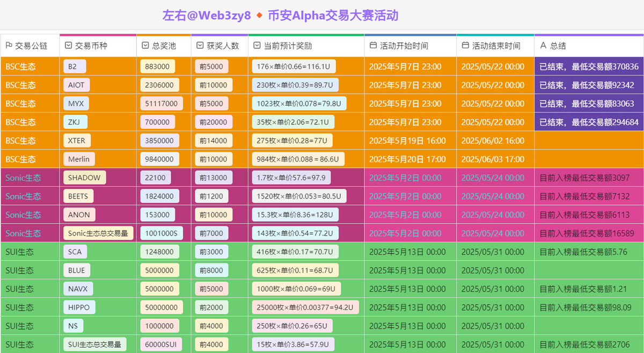Click the end time 2025/06/03 17:00
Screen dimensions: 644x353
pyautogui.click(x=493, y=159)
